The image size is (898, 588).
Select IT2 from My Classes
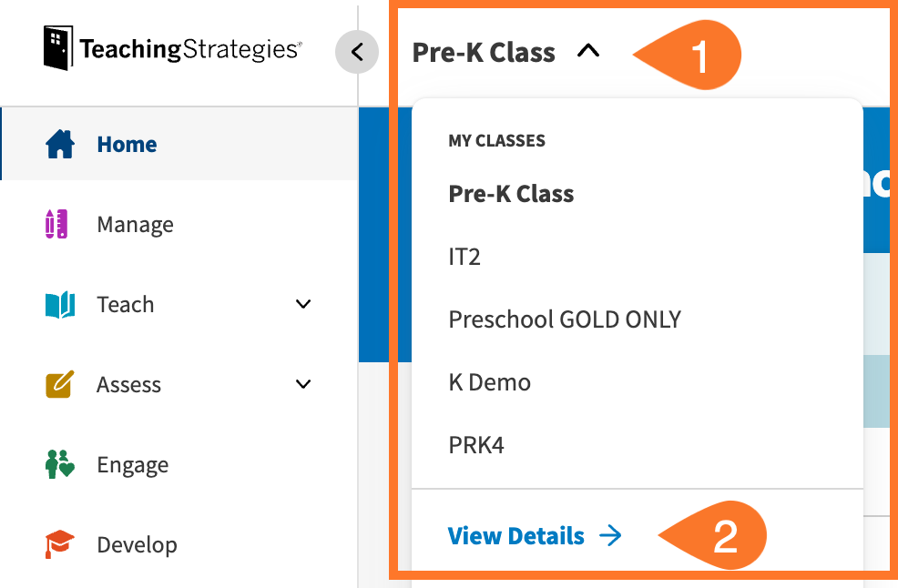click(464, 257)
